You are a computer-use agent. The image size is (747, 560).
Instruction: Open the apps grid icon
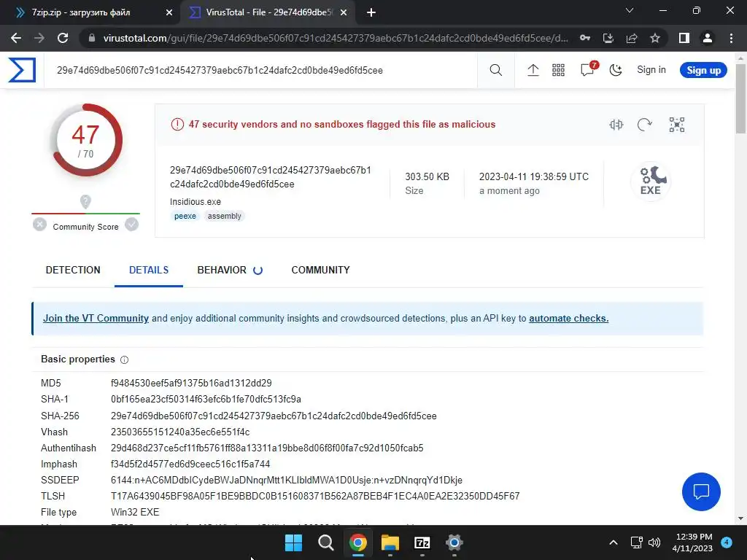(x=558, y=70)
